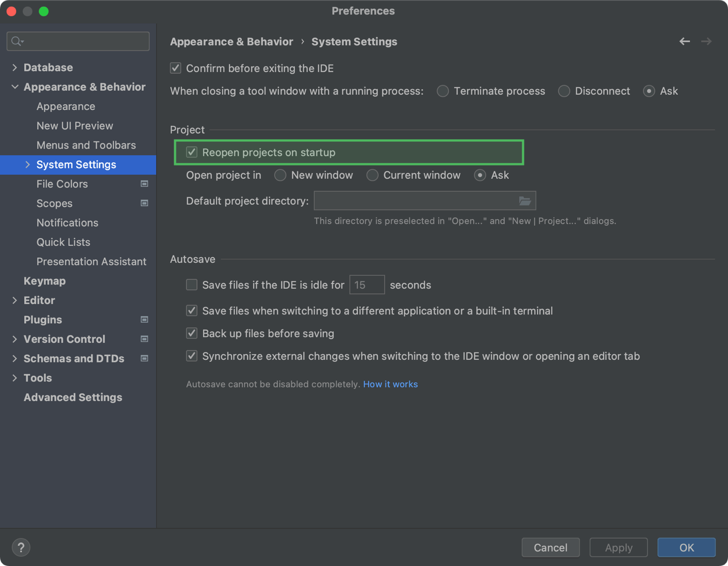Screen dimensions: 728x566
Task: Click the OK button
Action: click(x=686, y=547)
